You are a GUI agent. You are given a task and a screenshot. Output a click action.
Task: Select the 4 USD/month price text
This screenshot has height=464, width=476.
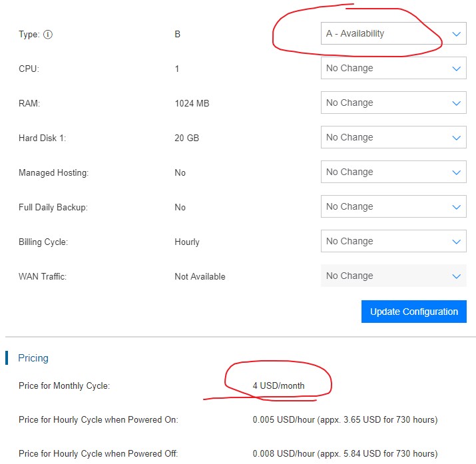[x=278, y=385]
